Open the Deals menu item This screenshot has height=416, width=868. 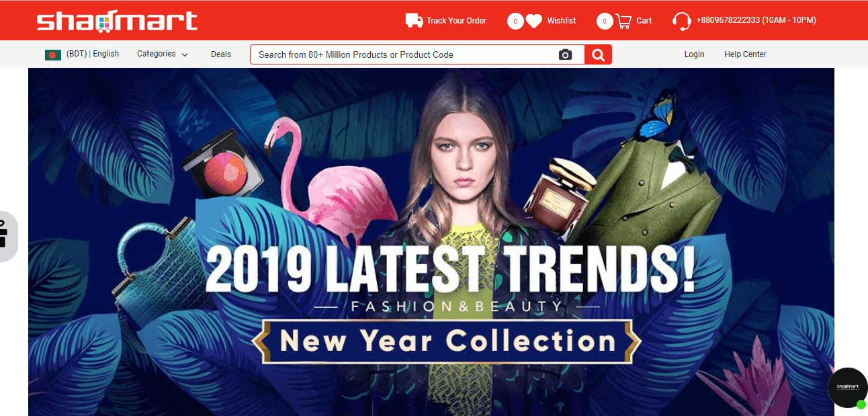tap(221, 54)
